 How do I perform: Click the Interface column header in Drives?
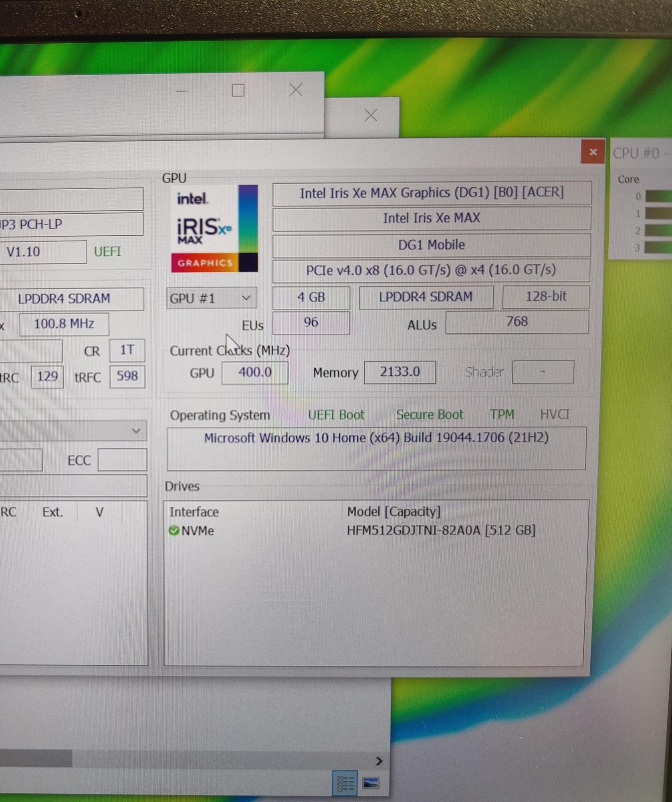tap(194, 512)
